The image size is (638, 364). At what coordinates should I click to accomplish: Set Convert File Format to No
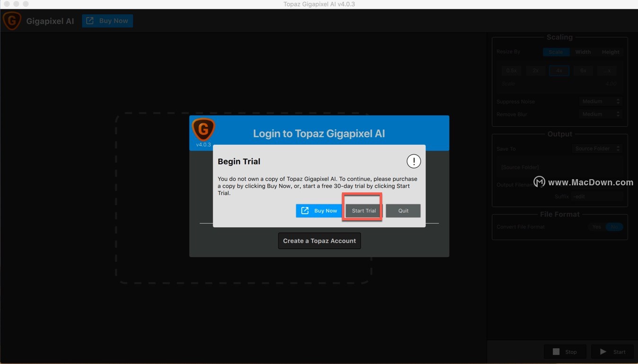(x=614, y=227)
